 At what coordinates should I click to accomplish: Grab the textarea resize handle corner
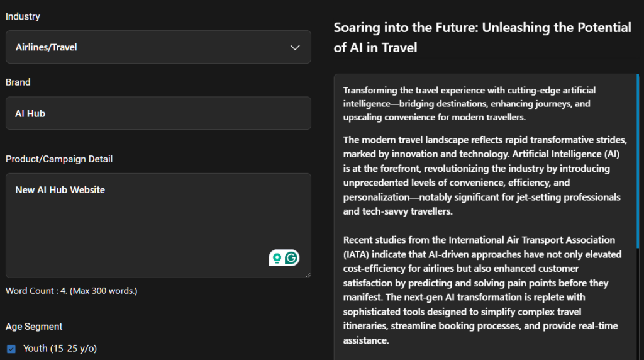(308, 275)
